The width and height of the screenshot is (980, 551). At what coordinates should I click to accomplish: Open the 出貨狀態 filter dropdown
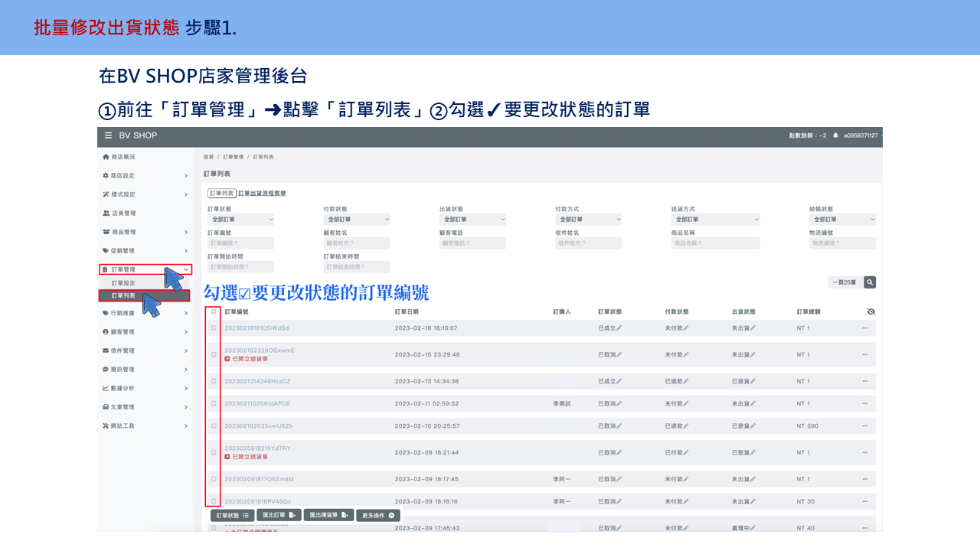point(472,220)
